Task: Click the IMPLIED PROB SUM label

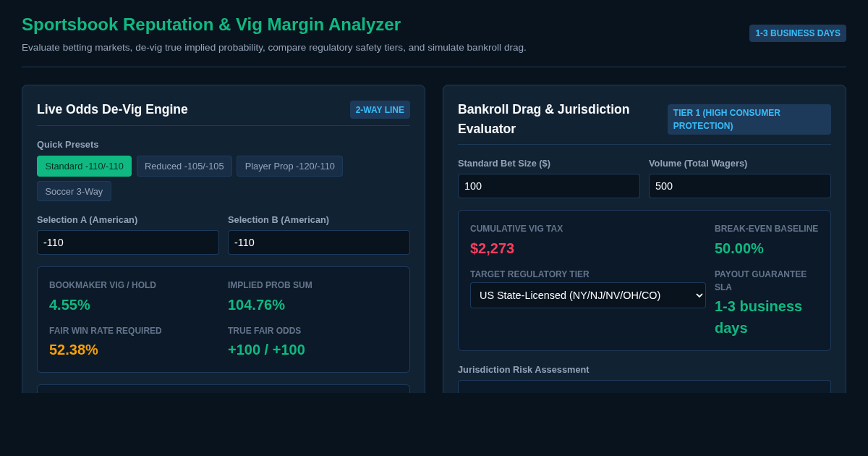Action: coord(270,285)
